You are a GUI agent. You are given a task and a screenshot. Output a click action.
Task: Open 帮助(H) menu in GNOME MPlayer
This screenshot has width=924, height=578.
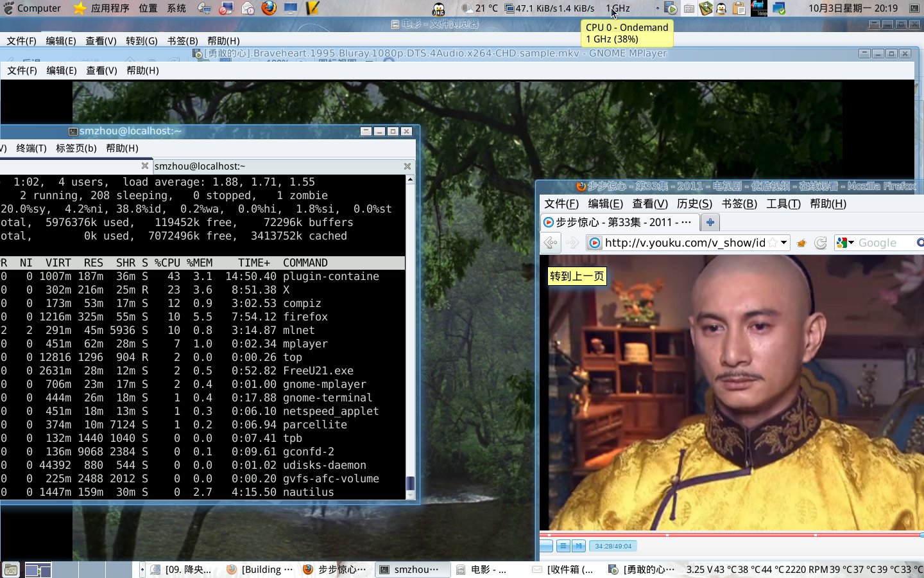[x=142, y=70]
